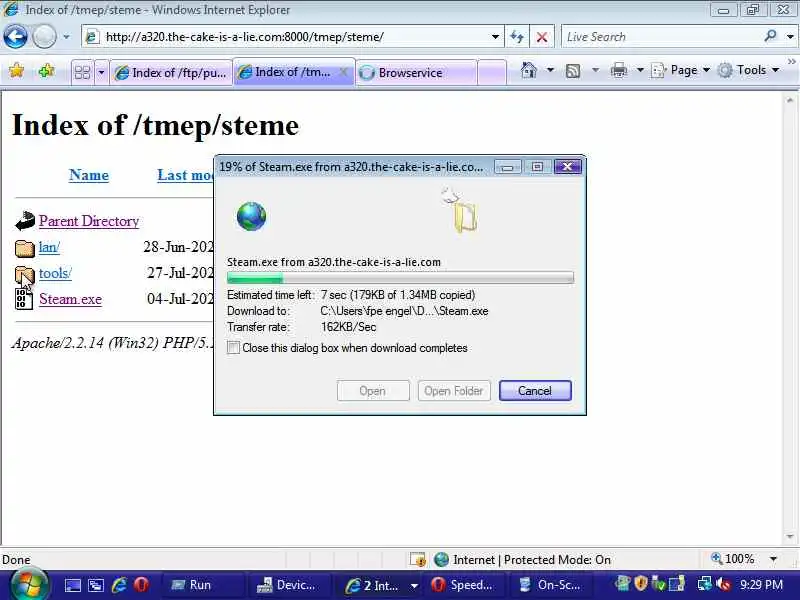Open the Windows Start orb
800x600 pixels.
pyautogui.click(x=29, y=585)
